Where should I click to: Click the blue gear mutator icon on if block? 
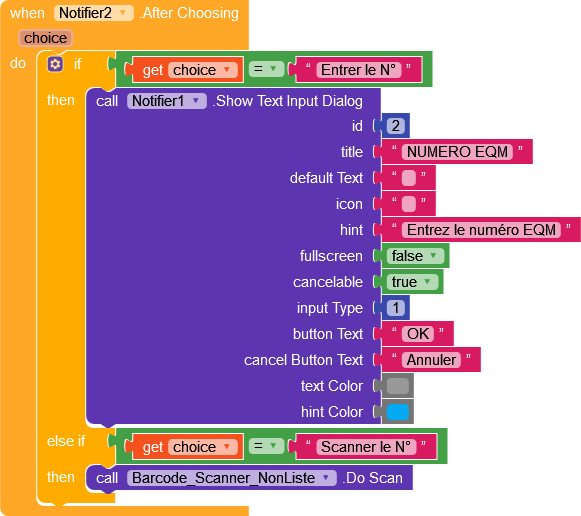point(55,64)
